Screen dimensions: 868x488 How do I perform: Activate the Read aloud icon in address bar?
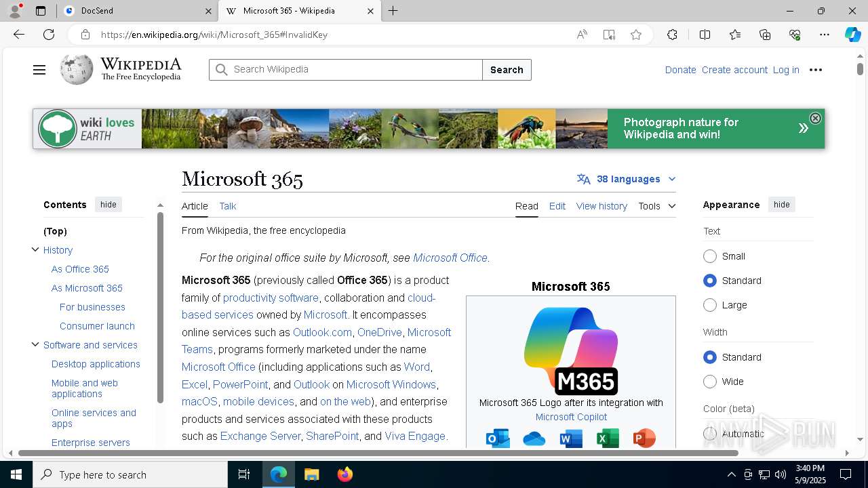click(582, 35)
